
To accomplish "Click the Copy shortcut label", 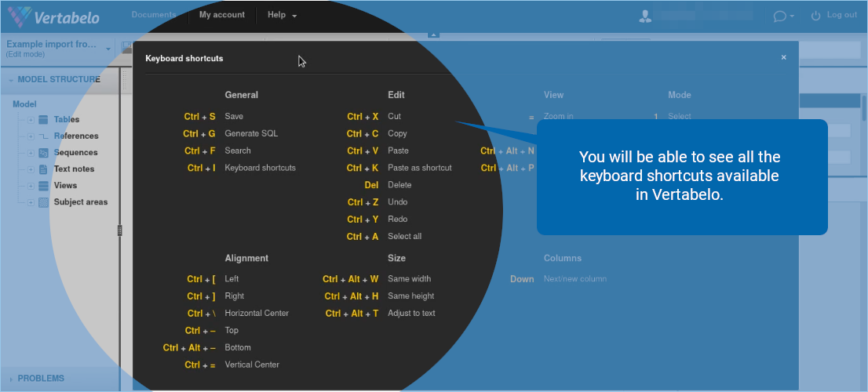I will pyautogui.click(x=397, y=134).
